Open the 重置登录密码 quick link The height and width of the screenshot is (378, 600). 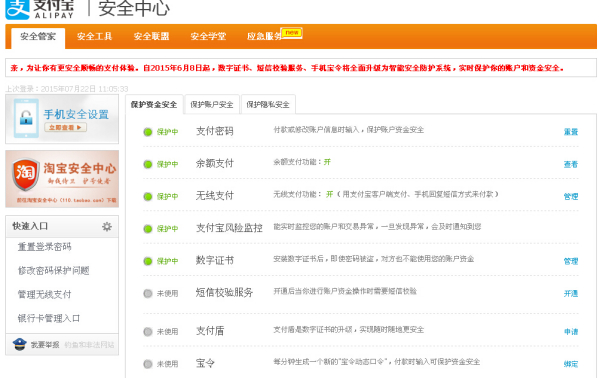(x=44, y=247)
